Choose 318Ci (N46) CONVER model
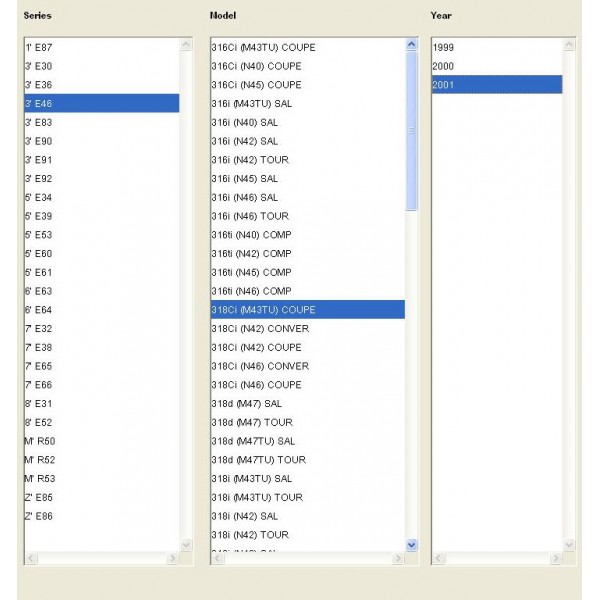The height and width of the screenshot is (600, 600). pyautogui.click(x=308, y=366)
